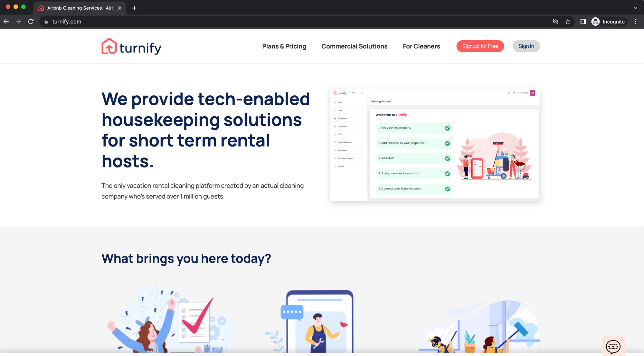Expand the Commercial Solutions navigation menu
The width and height of the screenshot is (644, 356).
[354, 46]
